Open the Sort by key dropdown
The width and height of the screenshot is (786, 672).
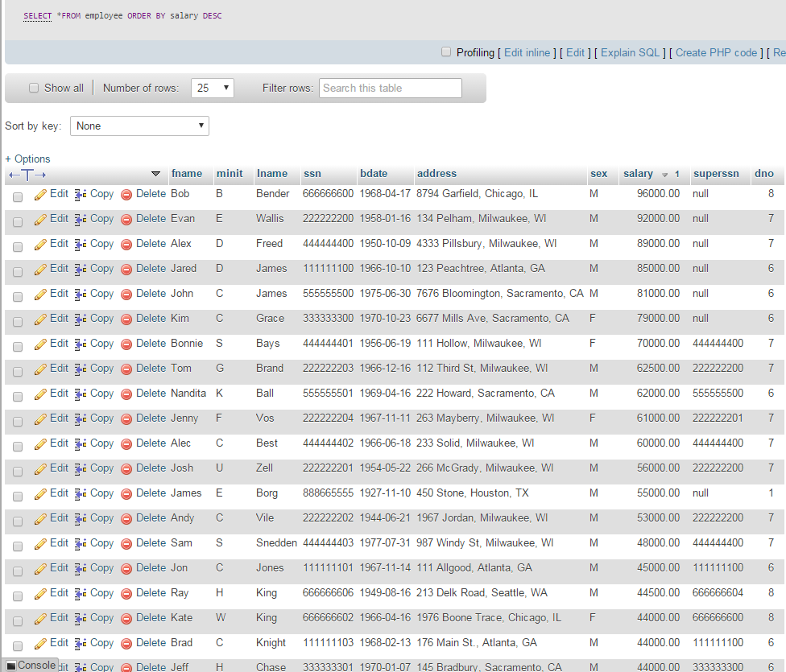[x=139, y=126]
